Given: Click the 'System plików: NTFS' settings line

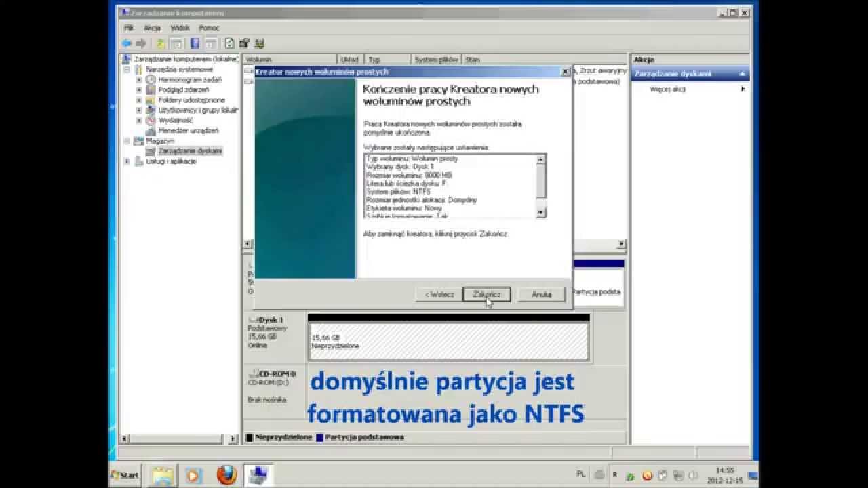Looking at the screenshot, I should (398, 192).
